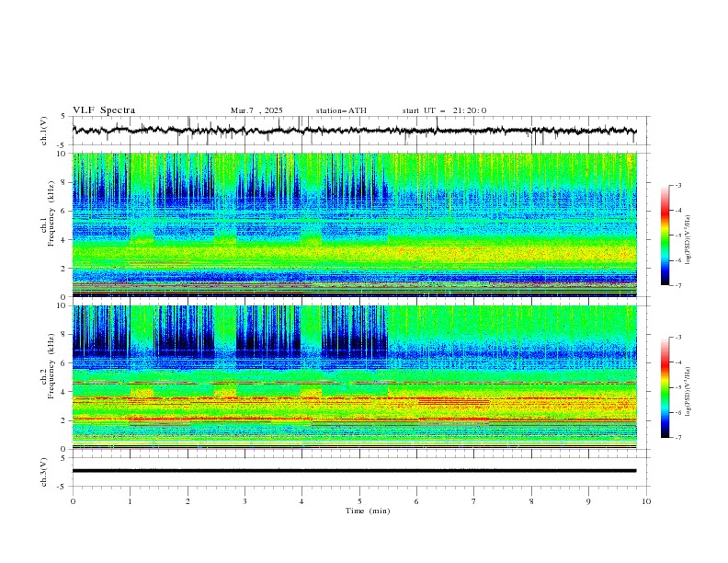This screenshot has height=563, width=728.
Task: Click the "6" tick on the Time axis
Action: click(x=416, y=501)
